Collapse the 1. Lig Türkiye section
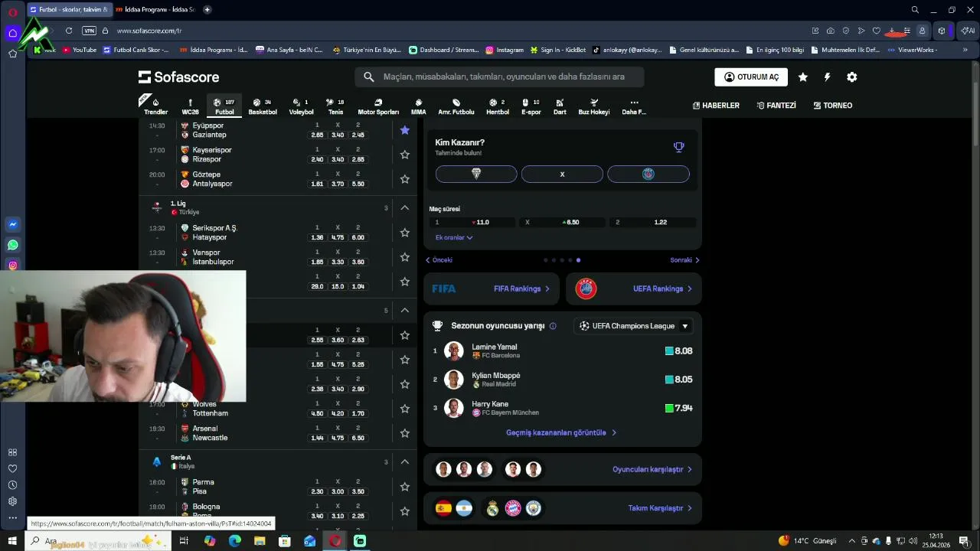This screenshot has width=980, height=551. [404, 207]
